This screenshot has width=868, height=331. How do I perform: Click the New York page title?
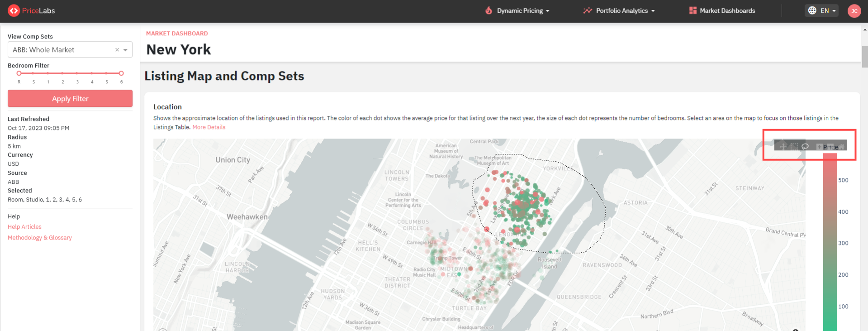179,49
